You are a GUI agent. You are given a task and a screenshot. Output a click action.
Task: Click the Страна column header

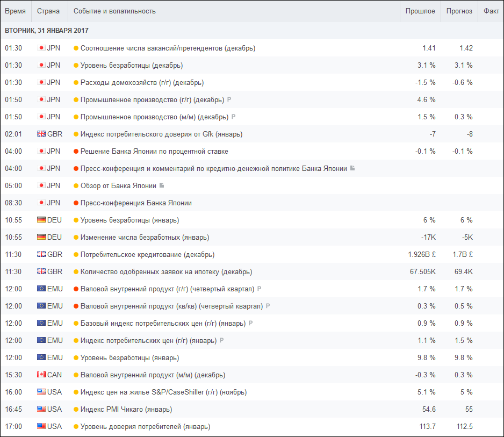[48, 11]
